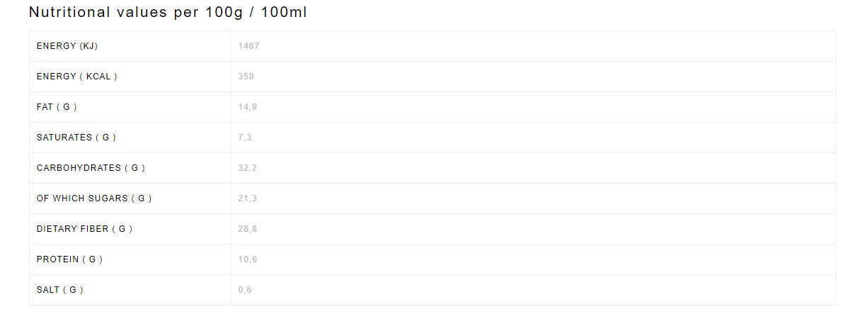Click the 10,6 protein value
This screenshot has width=868, height=319.
247,259
